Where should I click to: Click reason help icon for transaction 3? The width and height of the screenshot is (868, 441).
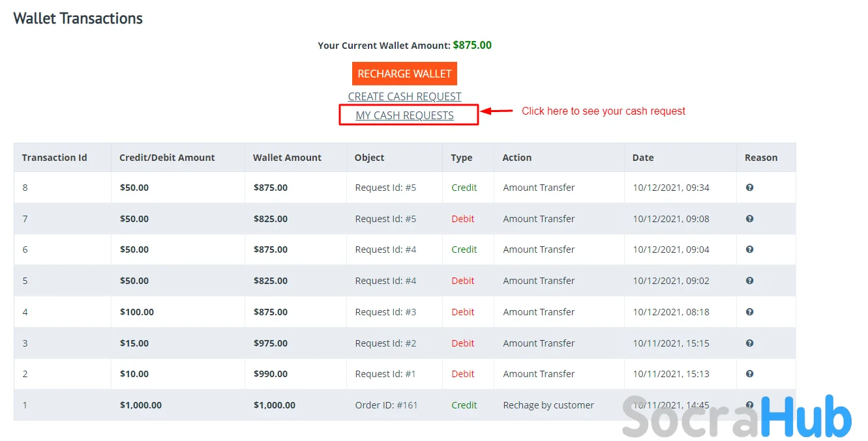(749, 343)
